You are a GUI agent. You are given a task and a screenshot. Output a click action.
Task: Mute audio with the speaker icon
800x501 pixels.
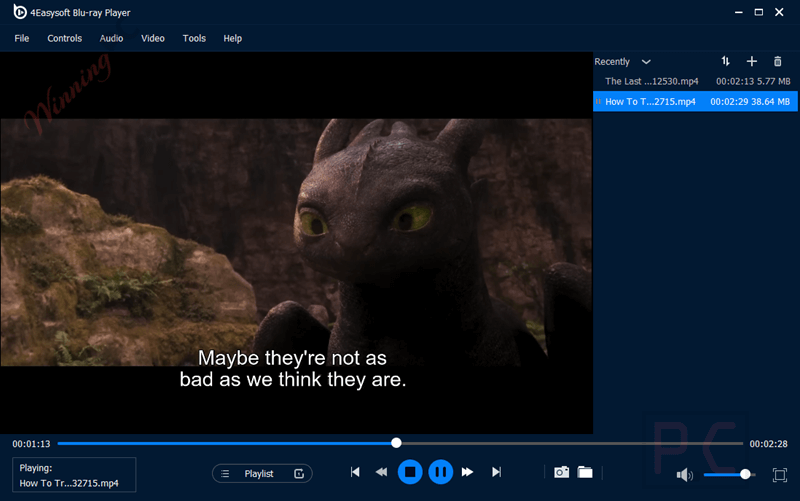click(x=684, y=475)
